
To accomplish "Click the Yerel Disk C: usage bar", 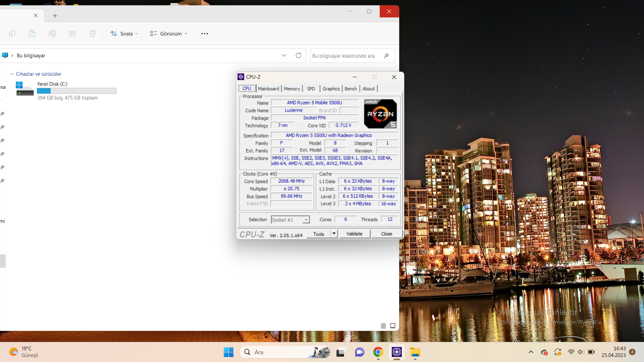I will (x=76, y=91).
